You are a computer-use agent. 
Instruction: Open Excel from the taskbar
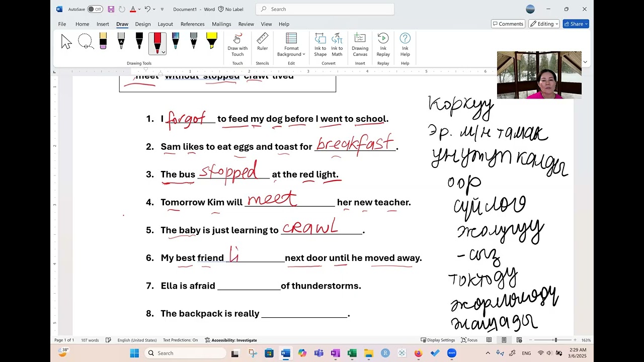coord(352,353)
